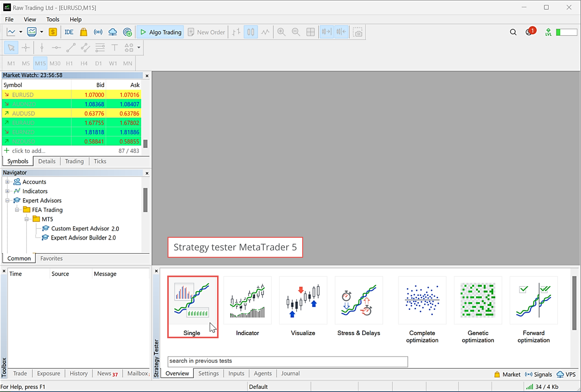Image resolution: width=581 pixels, height=392 pixels.
Task: Select the Fibonacci retracement lines tool
Action: 100,48
